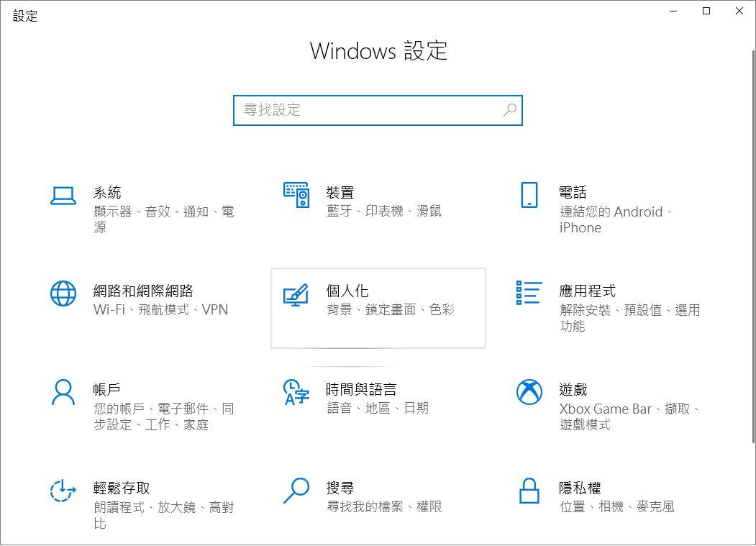
Task: Open the 電話 phone icon
Action: (529, 195)
